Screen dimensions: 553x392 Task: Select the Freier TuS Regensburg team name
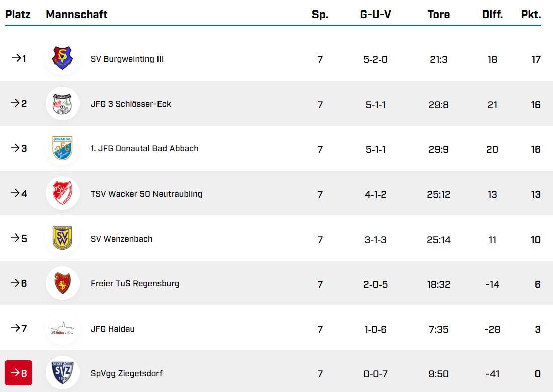[135, 283]
